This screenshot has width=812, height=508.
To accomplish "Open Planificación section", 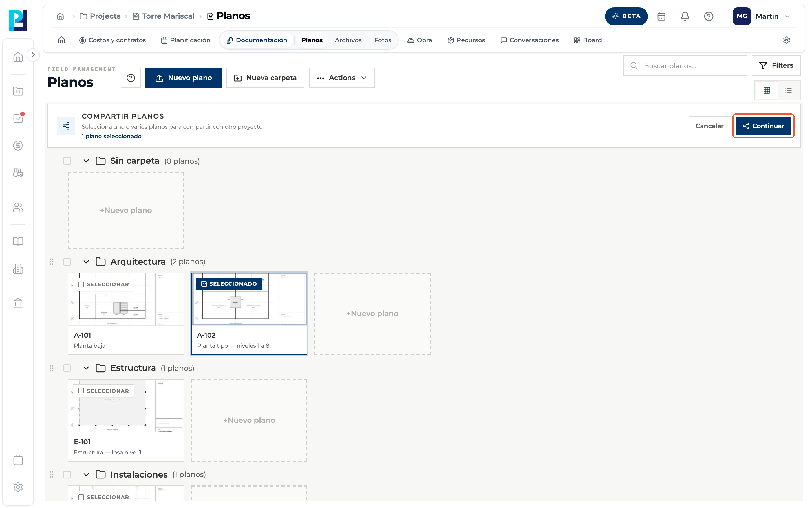I will click(x=186, y=40).
